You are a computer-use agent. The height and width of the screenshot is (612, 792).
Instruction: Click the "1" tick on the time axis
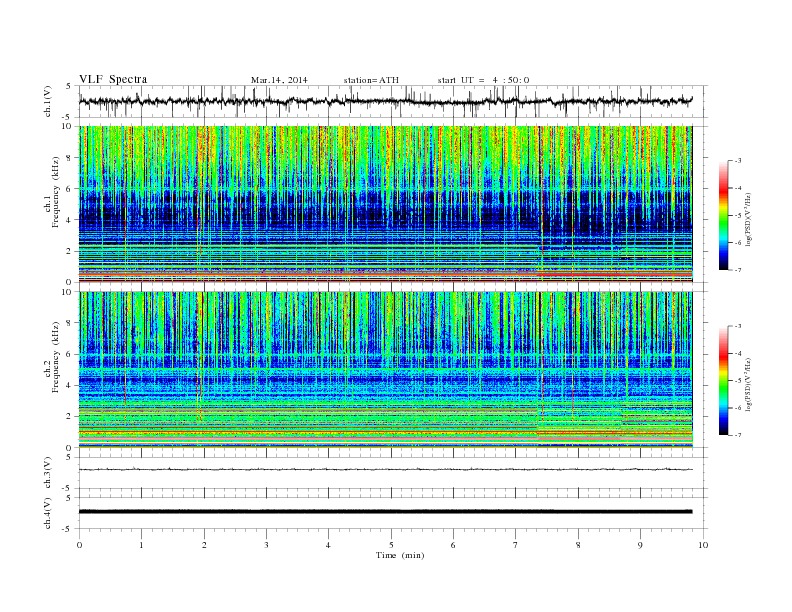point(141,545)
